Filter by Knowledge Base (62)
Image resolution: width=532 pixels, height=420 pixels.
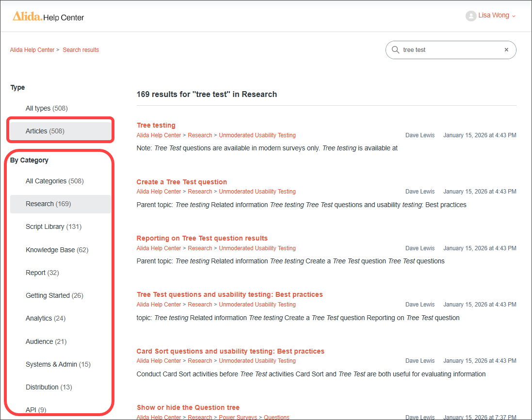pyautogui.click(x=57, y=250)
